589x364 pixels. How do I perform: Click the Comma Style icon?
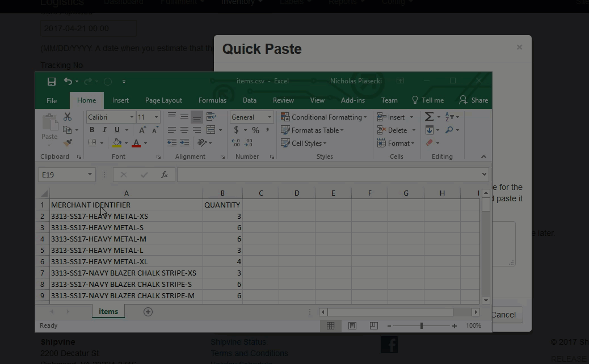[x=267, y=130]
